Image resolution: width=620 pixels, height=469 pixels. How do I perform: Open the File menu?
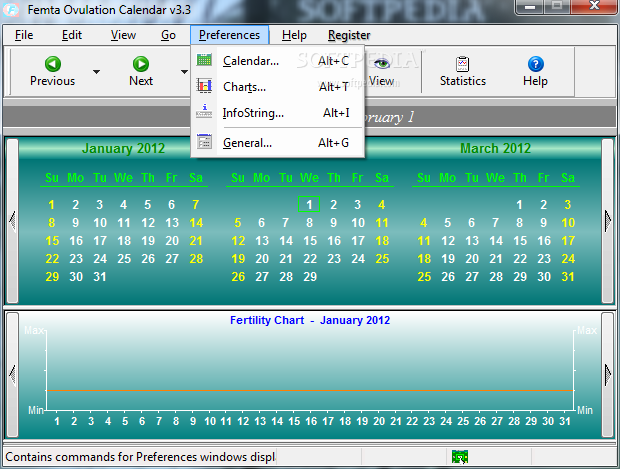tap(24, 35)
